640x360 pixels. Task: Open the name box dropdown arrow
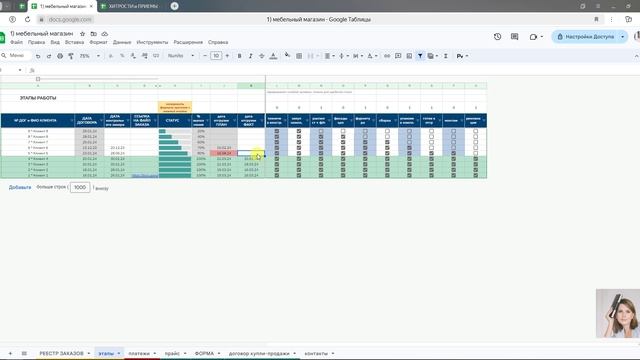pos(20,70)
